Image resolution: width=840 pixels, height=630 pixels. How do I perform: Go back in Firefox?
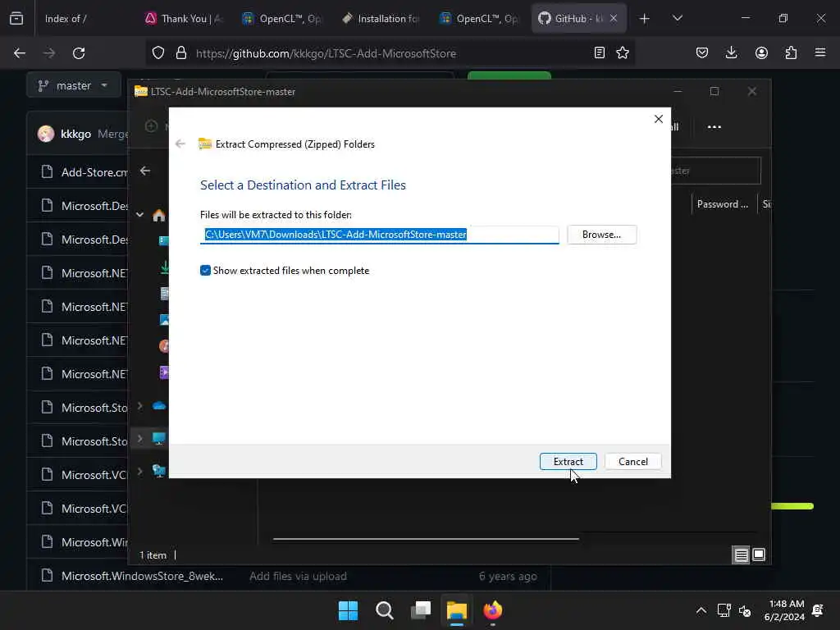[x=20, y=53]
